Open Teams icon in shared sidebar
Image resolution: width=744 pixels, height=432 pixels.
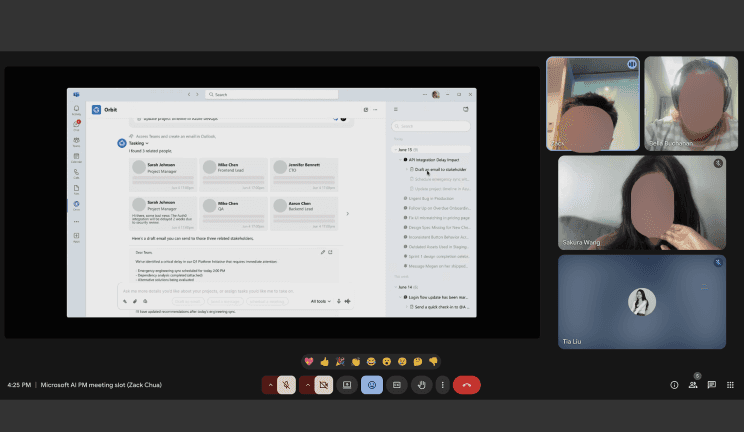[x=76, y=142]
